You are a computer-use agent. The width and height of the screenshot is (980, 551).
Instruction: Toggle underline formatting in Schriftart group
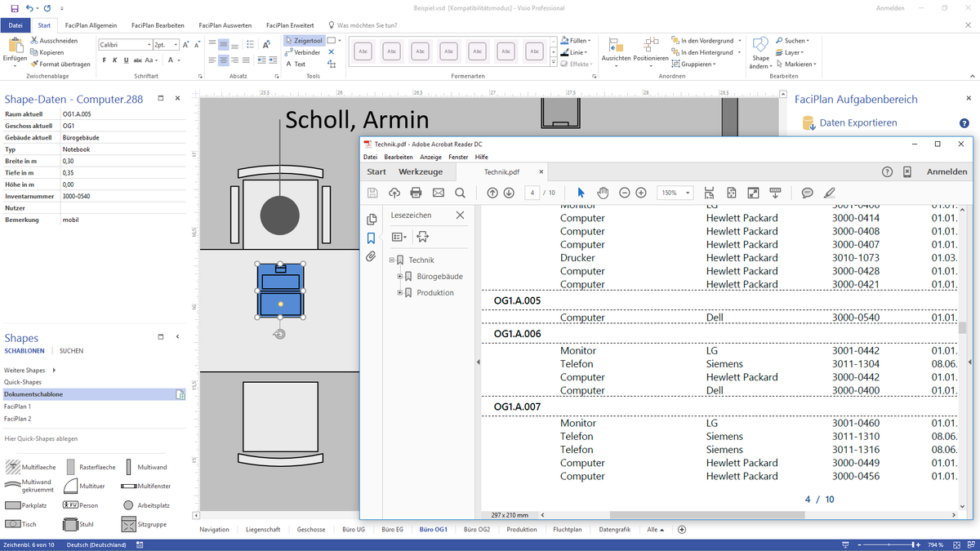pyautogui.click(x=126, y=60)
